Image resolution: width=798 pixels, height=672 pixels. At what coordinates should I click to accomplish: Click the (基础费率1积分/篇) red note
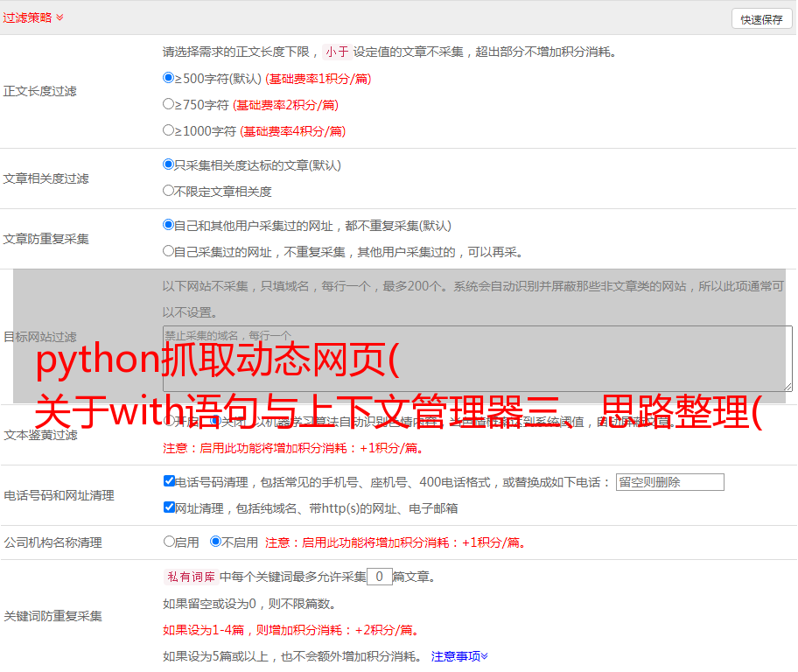pyautogui.click(x=318, y=79)
